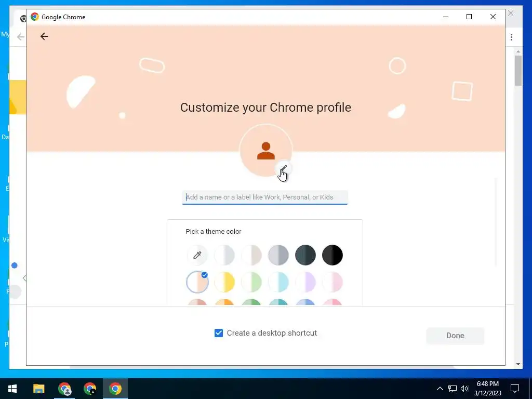Open the Windows Start menu
The width and height of the screenshot is (532, 399).
point(12,389)
